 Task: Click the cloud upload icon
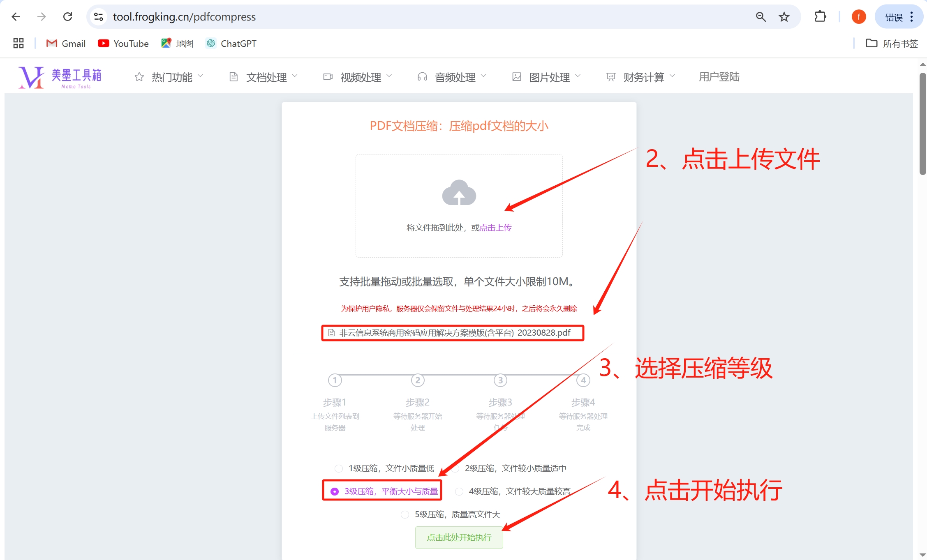click(459, 193)
